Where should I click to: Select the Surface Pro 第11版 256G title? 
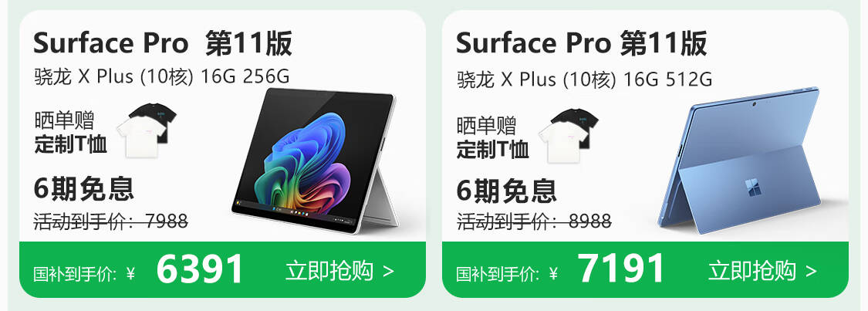pyautogui.click(x=163, y=43)
